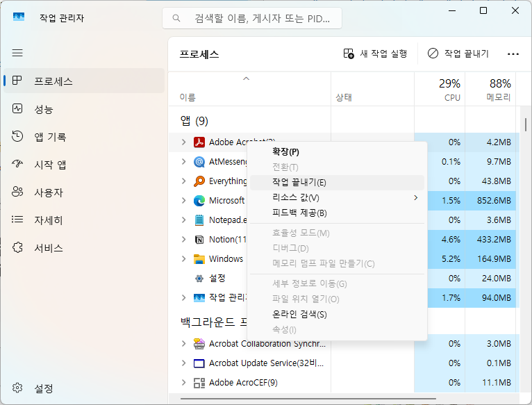Expand the Microsoft Edge process group
532x405 pixels.
183,201
